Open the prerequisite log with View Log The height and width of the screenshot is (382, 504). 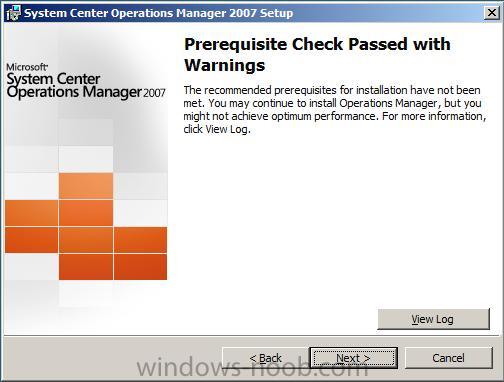click(433, 319)
